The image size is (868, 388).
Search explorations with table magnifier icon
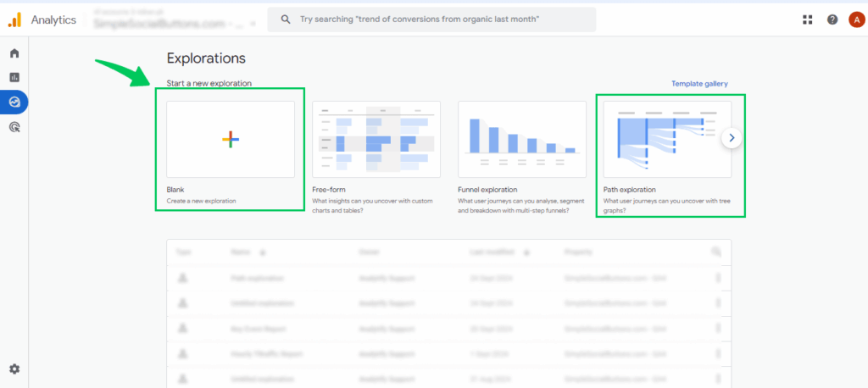(x=716, y=252)
